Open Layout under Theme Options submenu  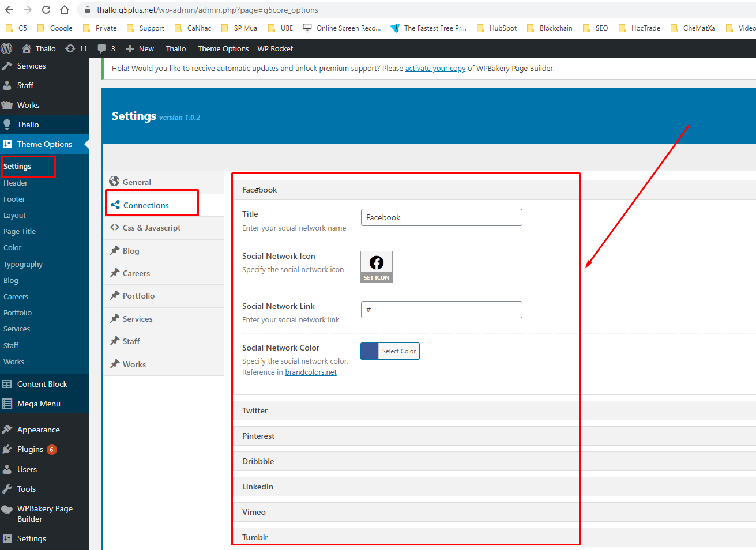point(14,215)
